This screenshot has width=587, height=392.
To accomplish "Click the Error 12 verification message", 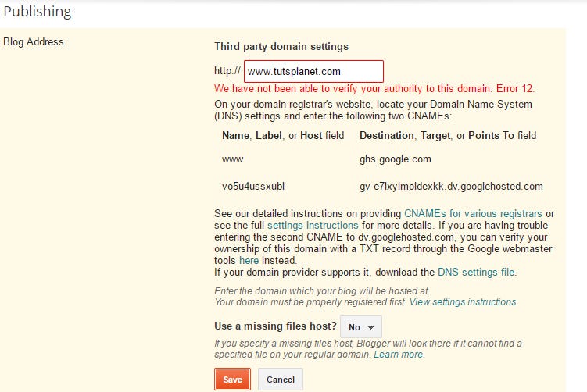I will [x=374, y=89].
